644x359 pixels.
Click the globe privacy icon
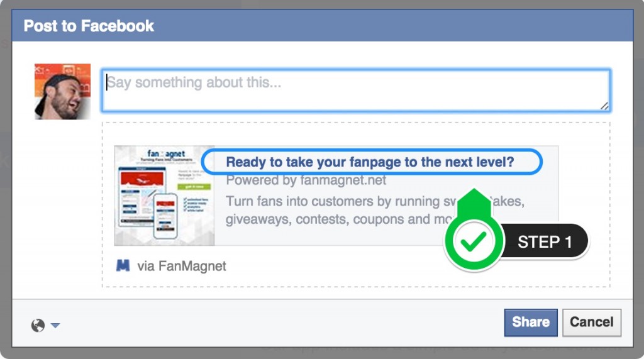38,325
